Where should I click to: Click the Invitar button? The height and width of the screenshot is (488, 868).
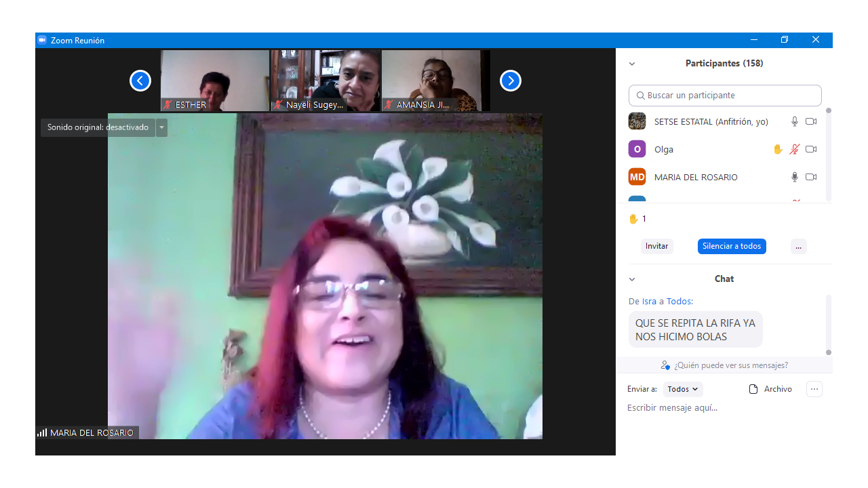tap(656, 246)
